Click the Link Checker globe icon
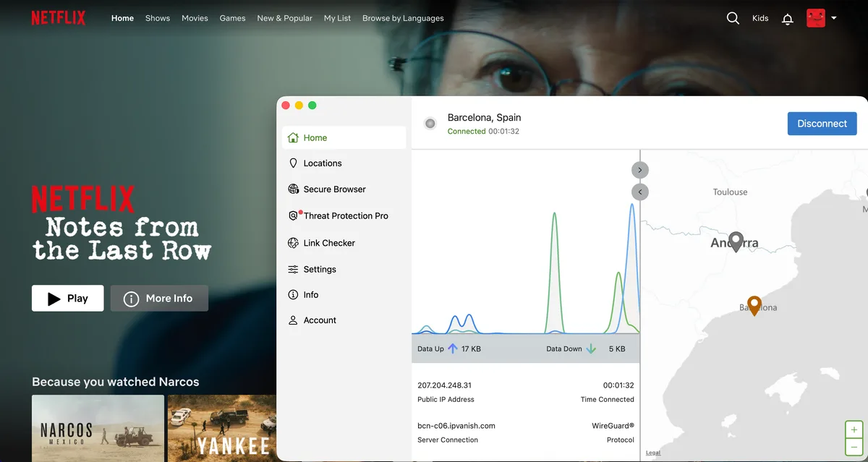Screen dimensions: 868x462 pos(293,243)
